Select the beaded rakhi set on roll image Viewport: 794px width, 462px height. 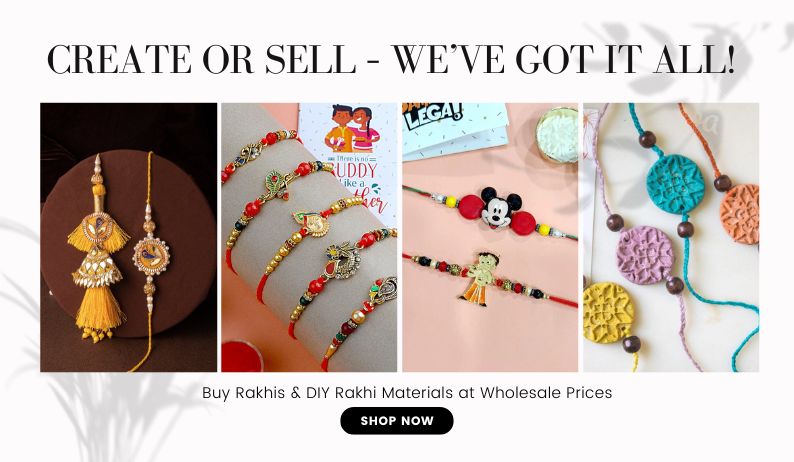(309, 237)
